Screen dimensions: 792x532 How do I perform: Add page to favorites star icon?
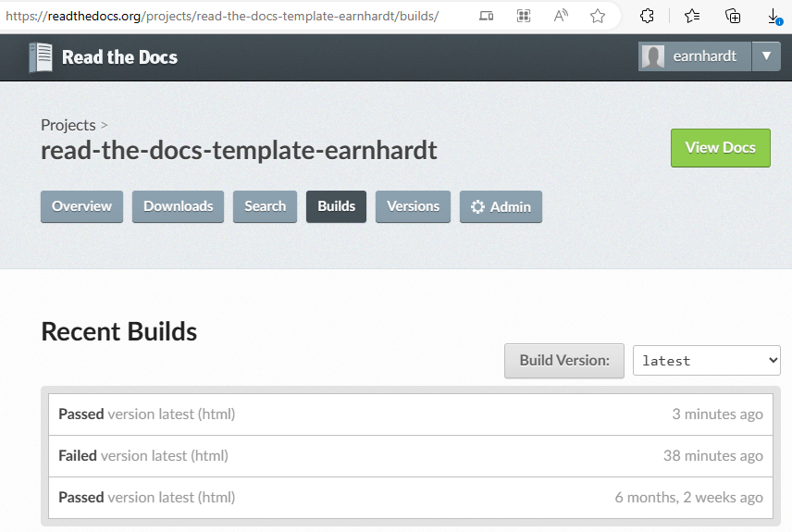tap(598, 16)
